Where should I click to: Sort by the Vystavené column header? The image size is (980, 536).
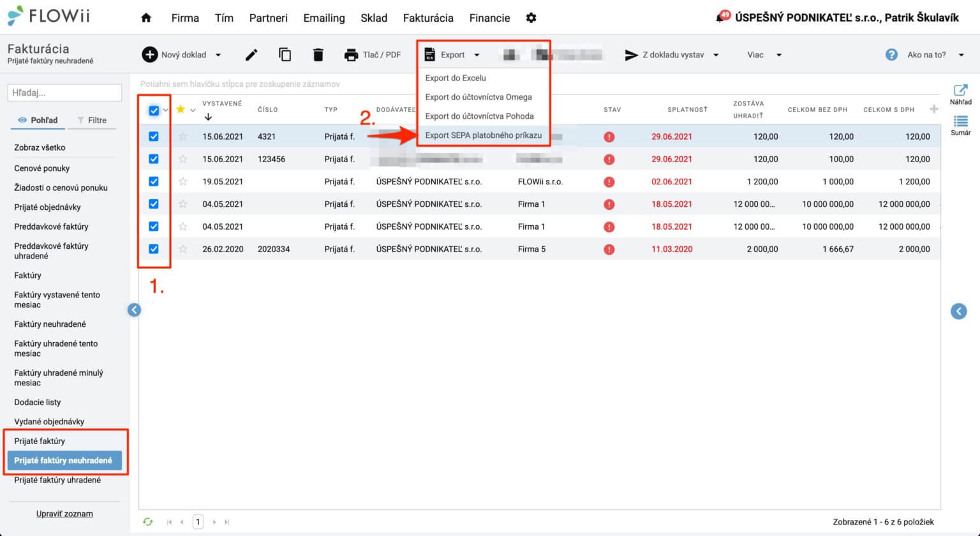click(222, 103)
